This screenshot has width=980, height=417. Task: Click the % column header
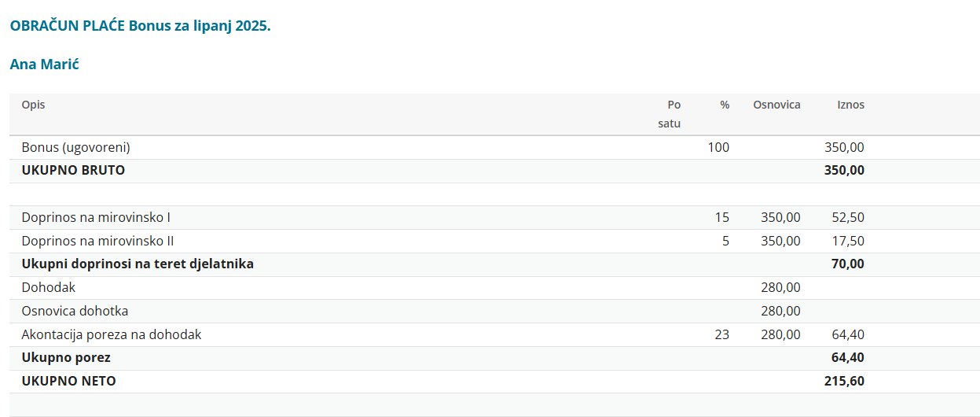725,105
